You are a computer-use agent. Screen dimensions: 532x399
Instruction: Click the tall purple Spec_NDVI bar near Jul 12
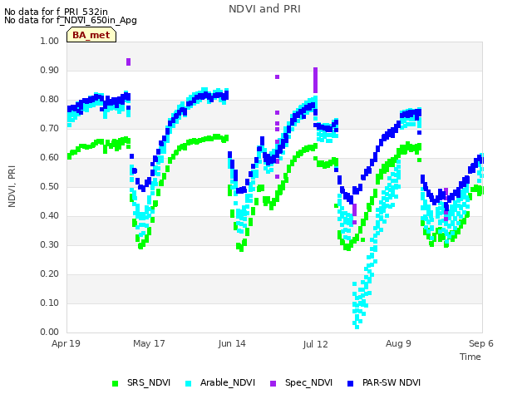point(316,80)
